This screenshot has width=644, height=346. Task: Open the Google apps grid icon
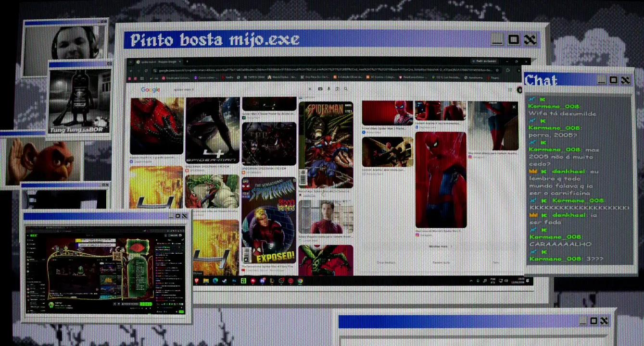(510, 89)
